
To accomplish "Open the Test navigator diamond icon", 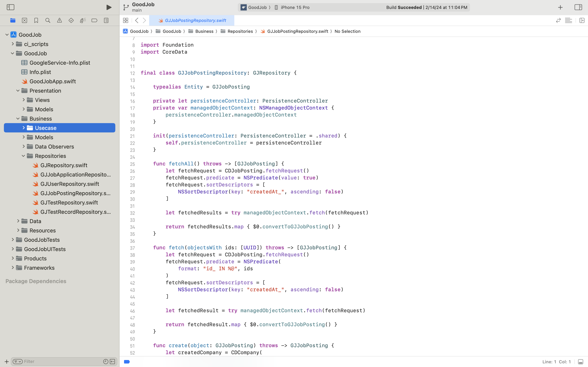I will point(71,20).
